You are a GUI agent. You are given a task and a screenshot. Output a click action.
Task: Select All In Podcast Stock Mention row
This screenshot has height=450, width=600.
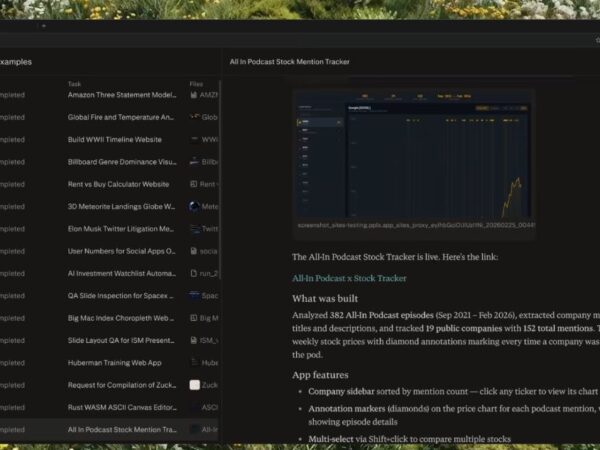[x=109, y=430]
